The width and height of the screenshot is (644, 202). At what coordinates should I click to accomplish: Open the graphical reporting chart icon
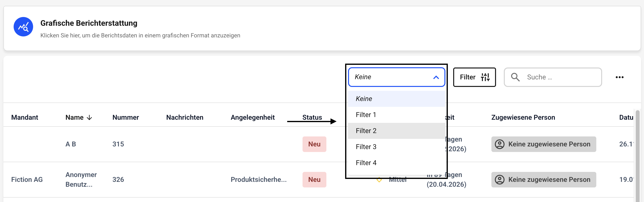23,27
